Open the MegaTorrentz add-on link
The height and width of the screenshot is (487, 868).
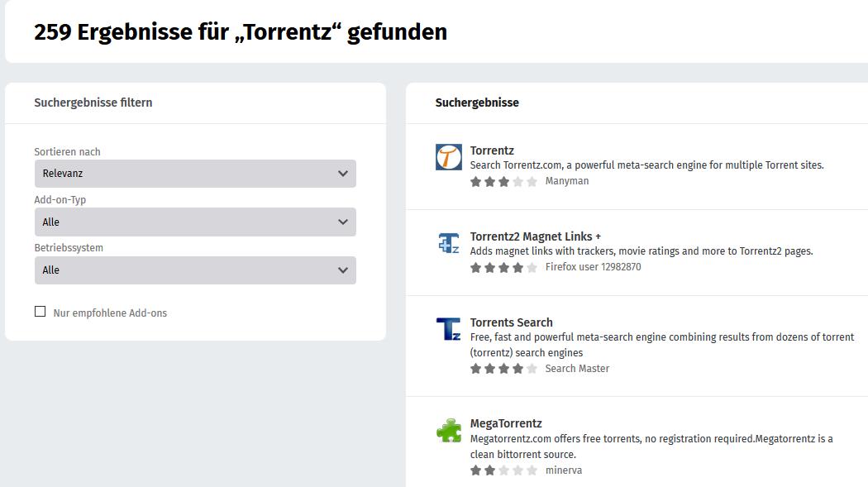pos(506,423)
